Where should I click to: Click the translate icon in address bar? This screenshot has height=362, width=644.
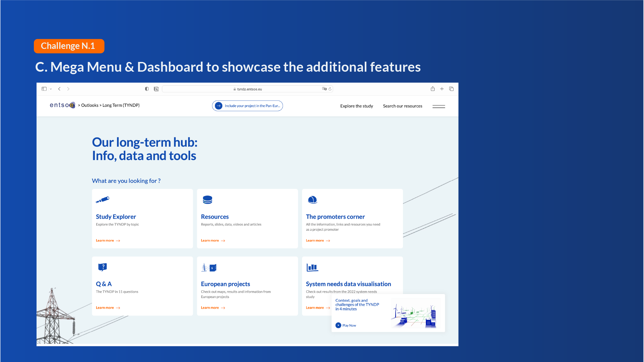[324, 89]
